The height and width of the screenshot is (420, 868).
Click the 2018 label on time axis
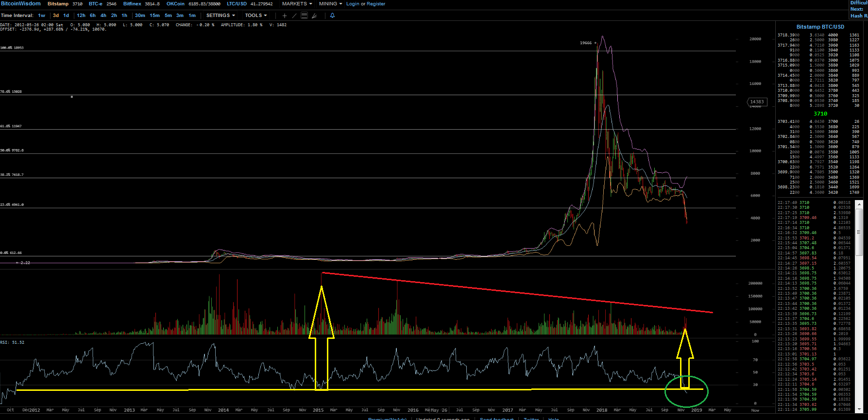(602, 410)
